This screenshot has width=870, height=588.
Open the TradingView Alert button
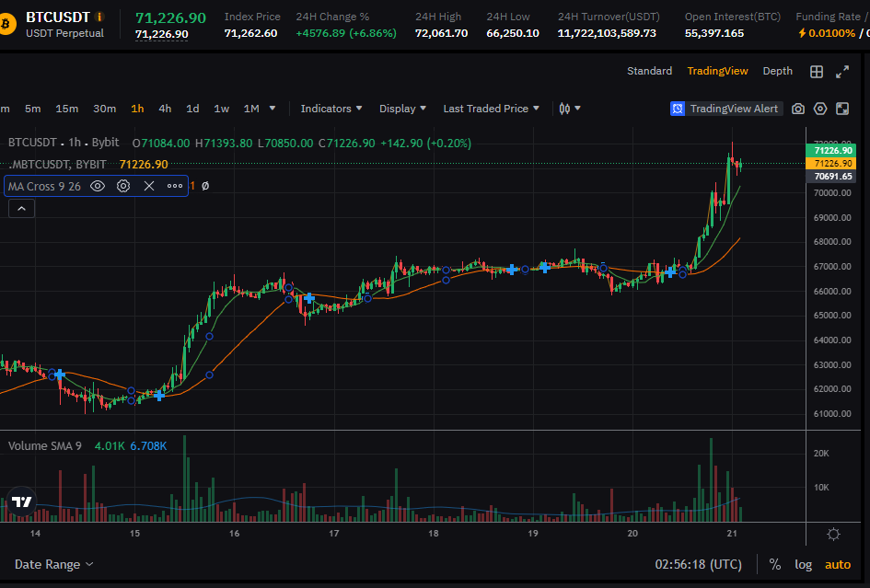coord(726,109)
